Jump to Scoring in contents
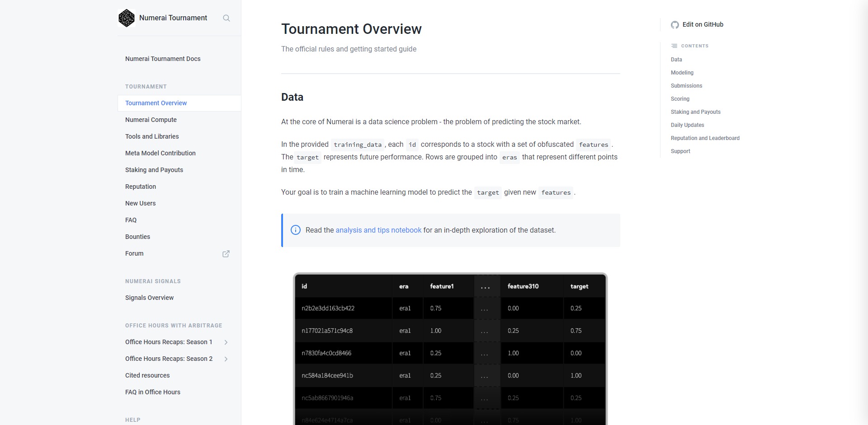Screen dimensions: 868x425 (x=680, y=99)
